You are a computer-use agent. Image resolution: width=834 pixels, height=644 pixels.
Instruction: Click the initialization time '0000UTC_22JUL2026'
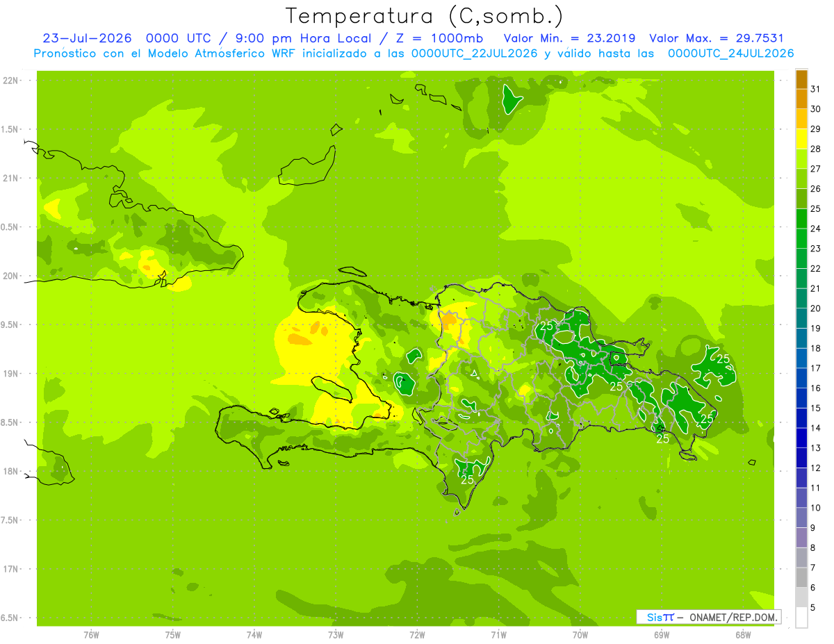[x=475, y=53]
